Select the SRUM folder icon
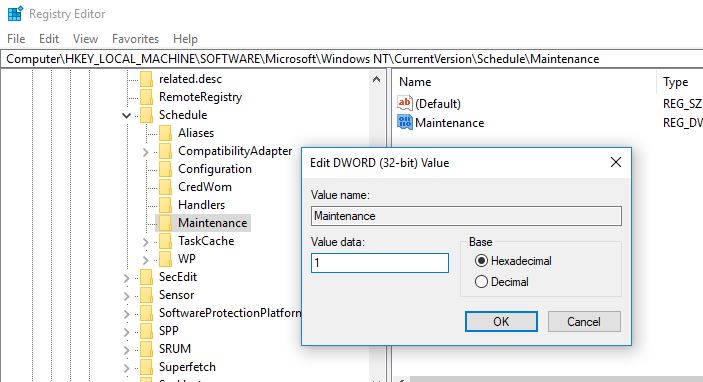This screenshot has width=703, height=382. [x=146, y=349]
